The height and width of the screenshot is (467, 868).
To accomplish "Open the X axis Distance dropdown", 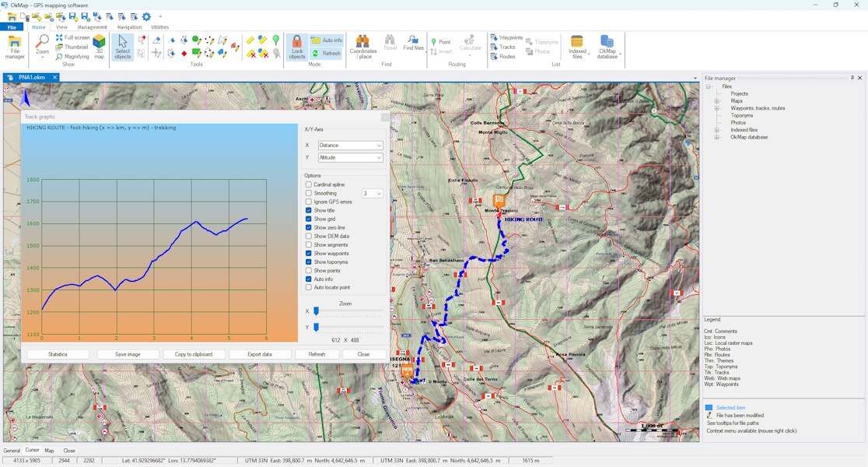I will point(351,145).
